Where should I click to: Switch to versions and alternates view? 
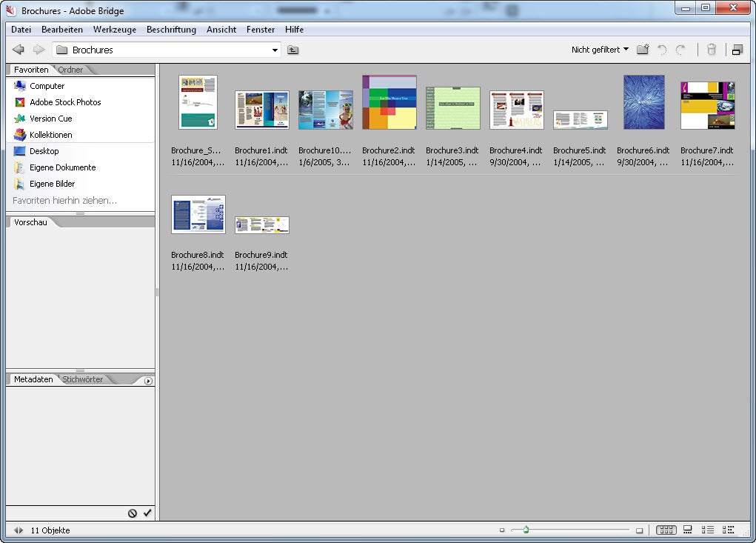[728, 530]
